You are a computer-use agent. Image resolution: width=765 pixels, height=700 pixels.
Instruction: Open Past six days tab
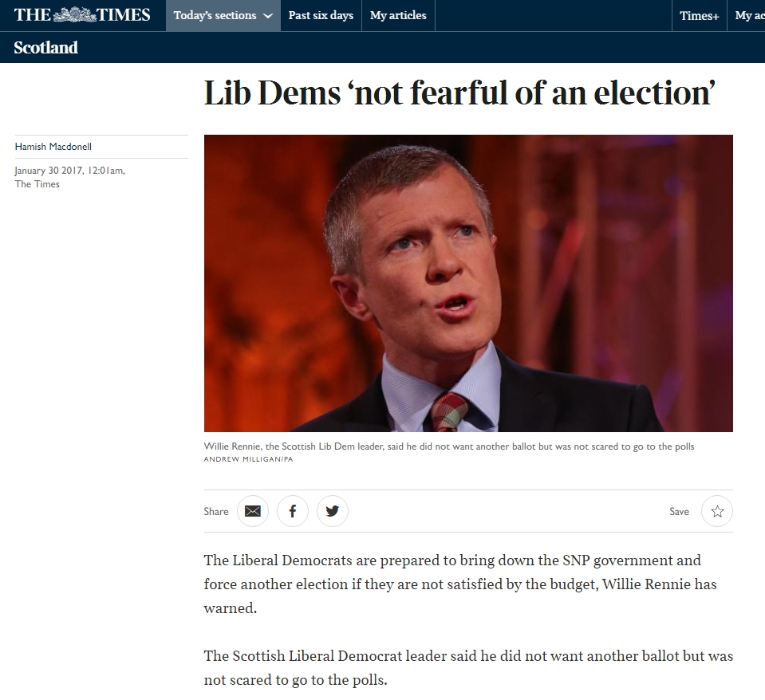tap(321, 16)
